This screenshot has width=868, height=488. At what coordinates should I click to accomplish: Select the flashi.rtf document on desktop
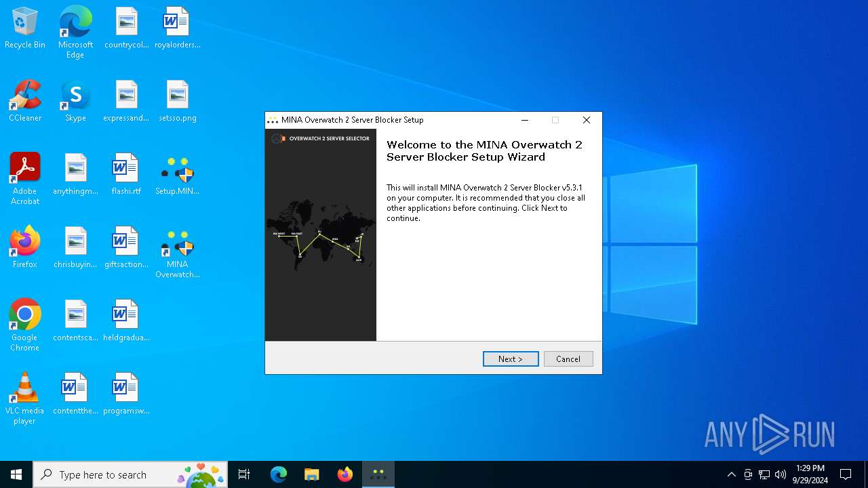pyautogui.click(x=126, y=175)
